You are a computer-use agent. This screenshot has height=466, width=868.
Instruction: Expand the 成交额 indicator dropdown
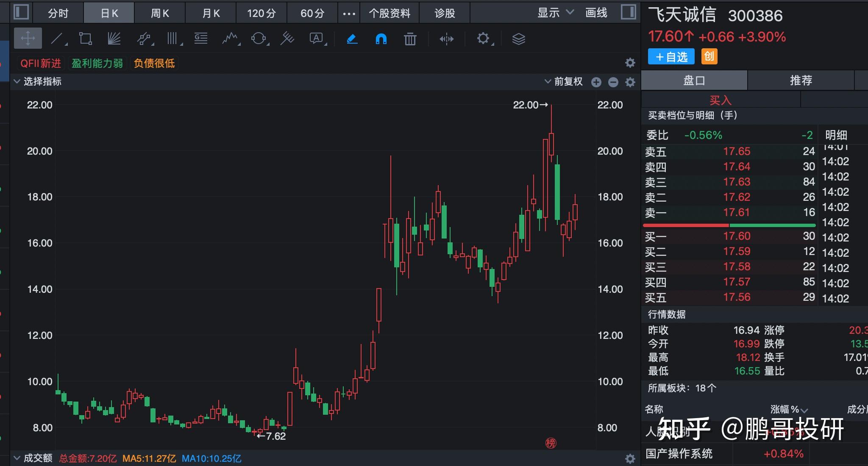33,458
